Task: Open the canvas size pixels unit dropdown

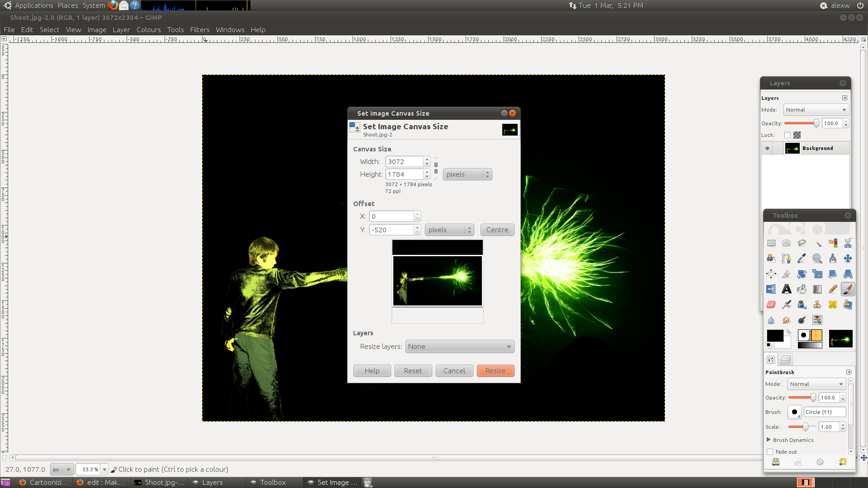Action: 467,174
